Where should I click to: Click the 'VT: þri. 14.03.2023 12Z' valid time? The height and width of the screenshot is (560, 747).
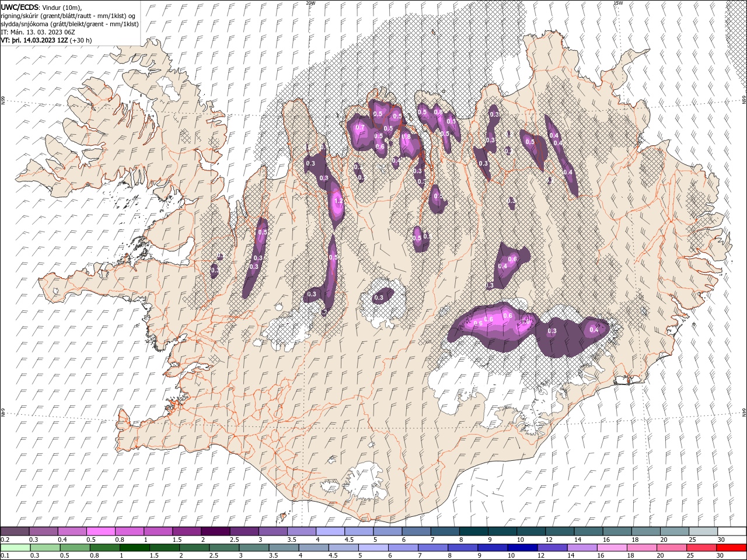(x=34, y=40)
